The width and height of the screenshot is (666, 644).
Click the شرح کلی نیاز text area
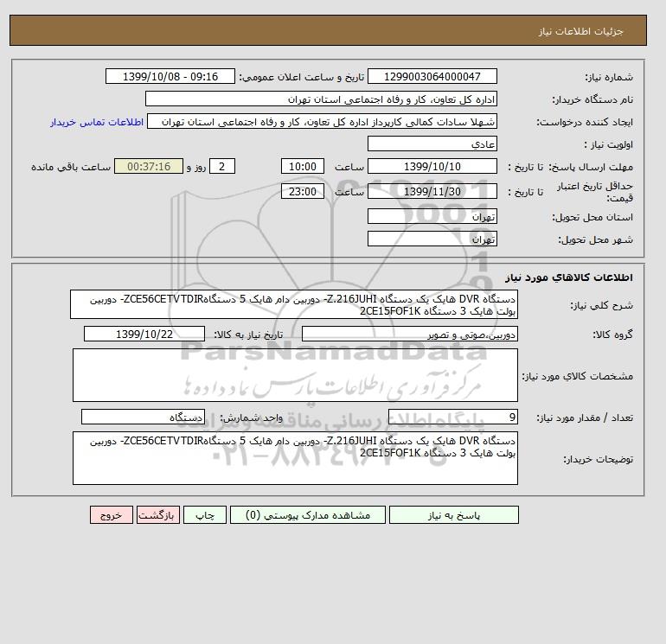[294, 304]
